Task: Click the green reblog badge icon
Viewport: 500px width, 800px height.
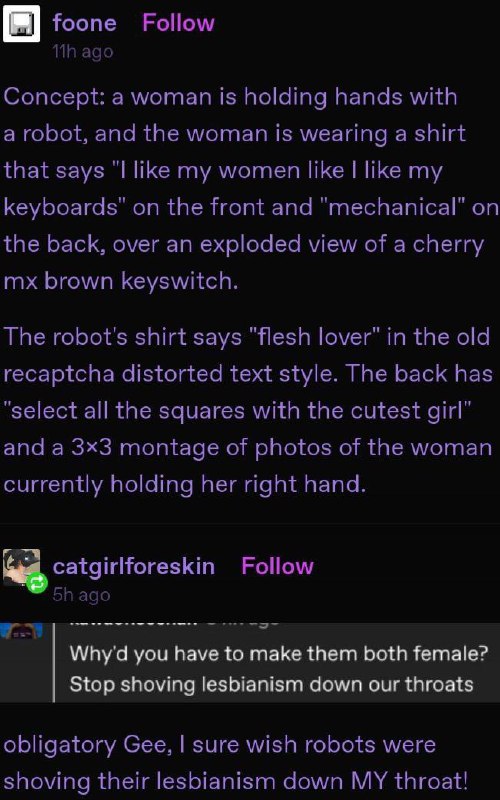Action: pos(37,583)
